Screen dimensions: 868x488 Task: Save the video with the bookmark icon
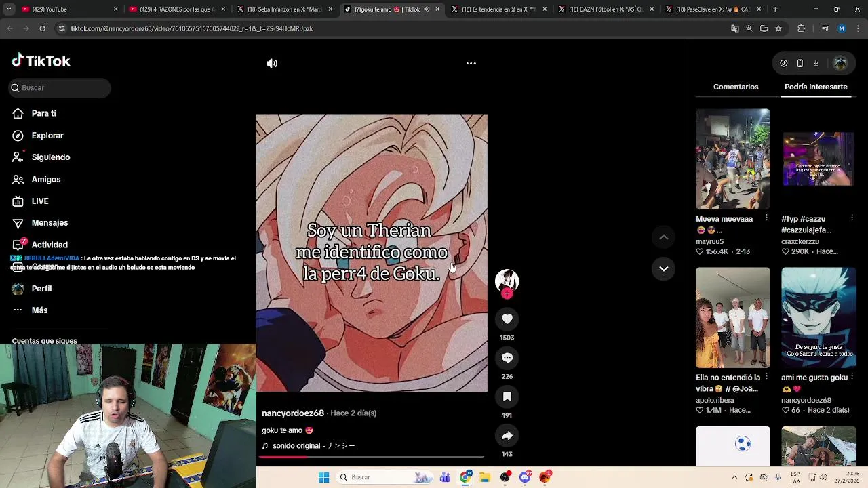507,396
